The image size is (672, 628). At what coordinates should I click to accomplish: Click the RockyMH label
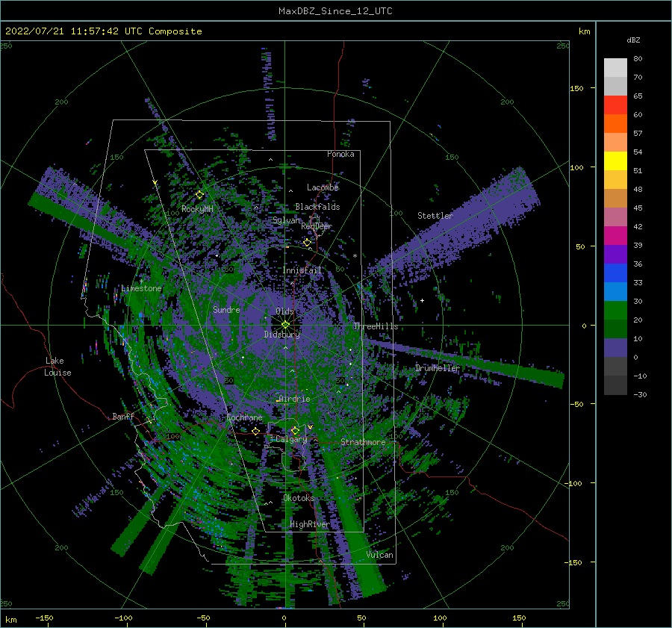tap(197, 209)
